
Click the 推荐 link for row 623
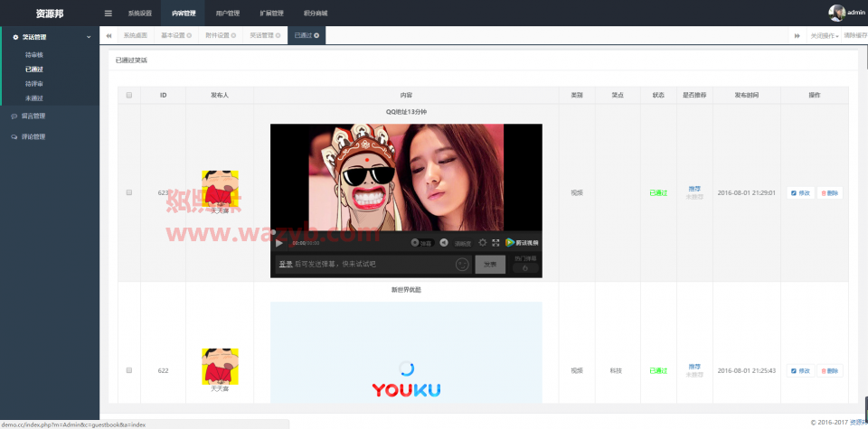point(694,189)
